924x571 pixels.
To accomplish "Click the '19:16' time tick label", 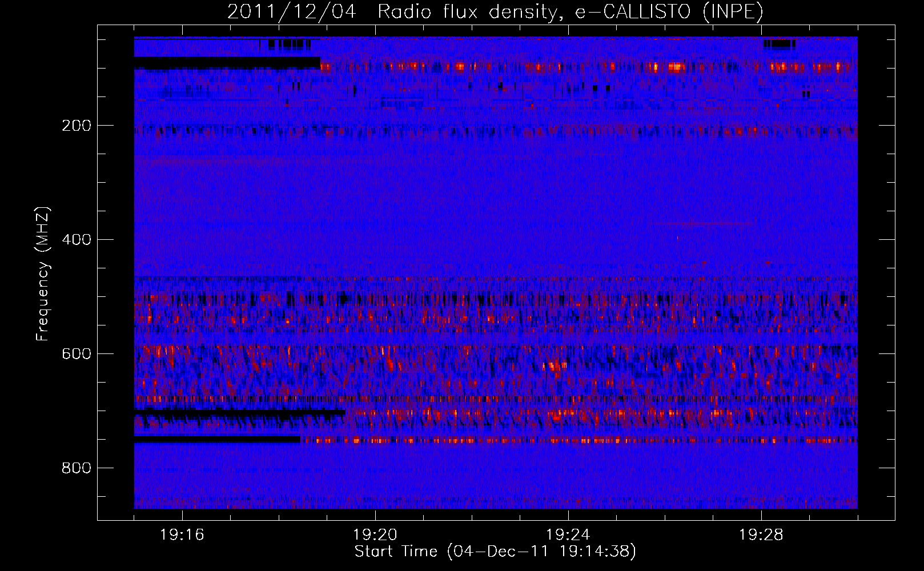I will (x=182, y=535).
